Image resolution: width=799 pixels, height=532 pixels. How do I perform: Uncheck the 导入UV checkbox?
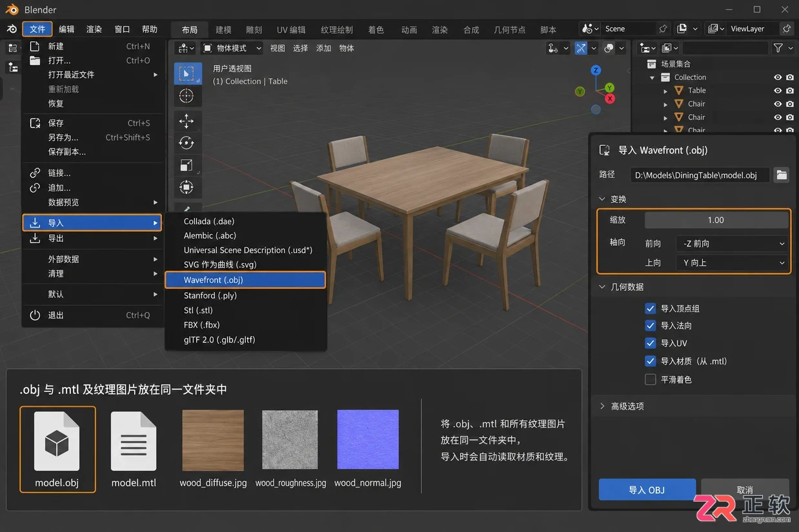pyautogui.click(x=651, y=343)
